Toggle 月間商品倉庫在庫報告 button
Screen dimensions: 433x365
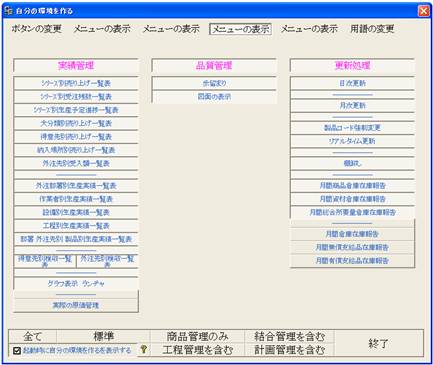point(352,186)
